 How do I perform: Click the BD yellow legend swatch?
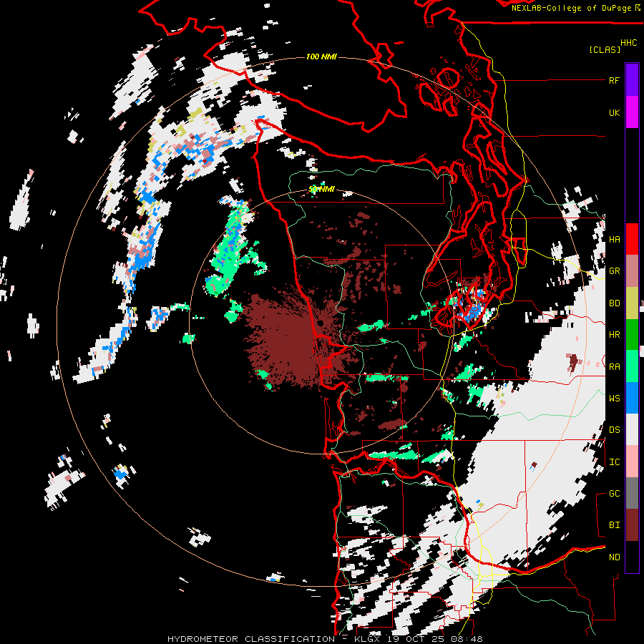click(632, 303)
